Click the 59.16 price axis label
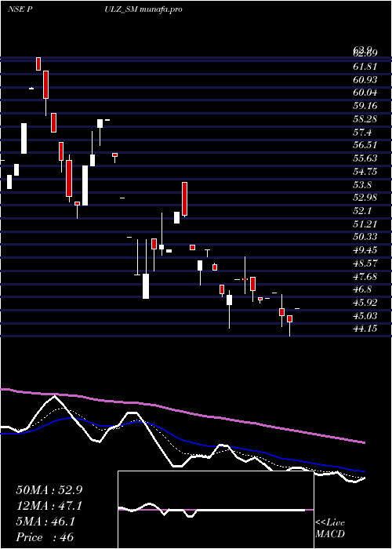The image size is (392, 549). pyautogui.click(x=365, y=106)
